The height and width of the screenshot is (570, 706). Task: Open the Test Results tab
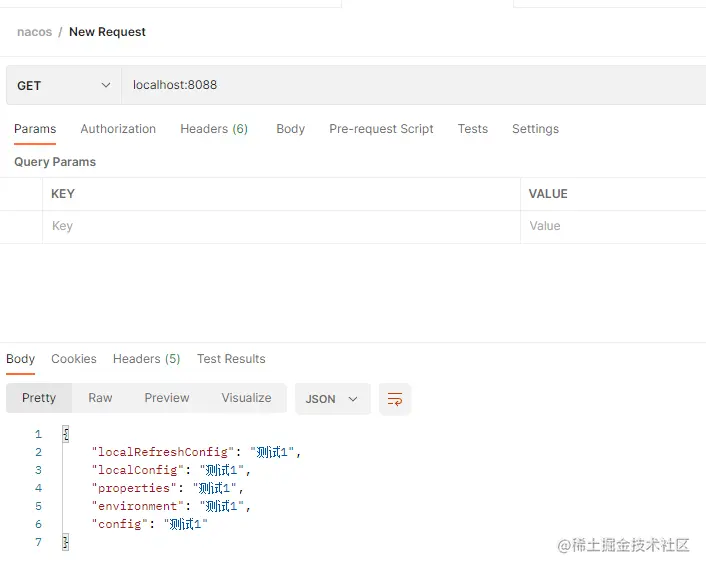pos(231,359)
